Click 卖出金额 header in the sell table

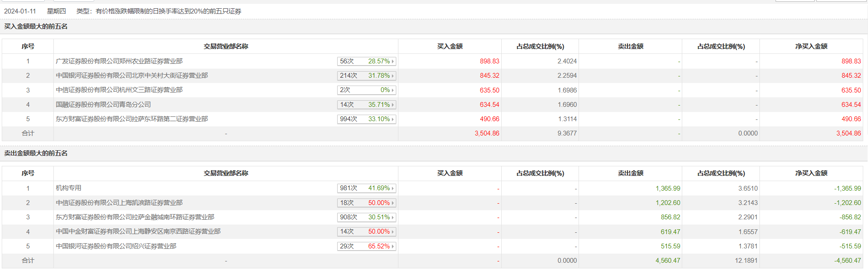click(630, 173)
